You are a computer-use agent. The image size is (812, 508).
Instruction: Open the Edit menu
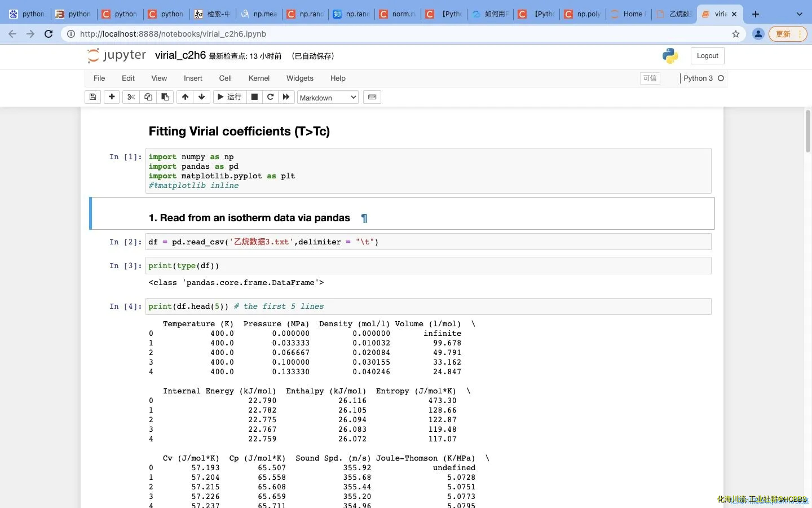(128, 78)
